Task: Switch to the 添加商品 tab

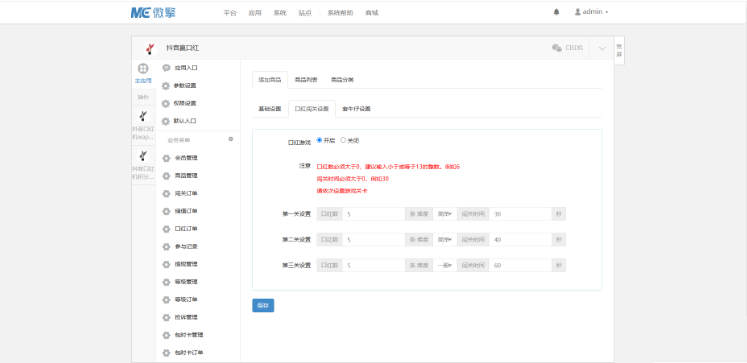Action: pos(270,80)
